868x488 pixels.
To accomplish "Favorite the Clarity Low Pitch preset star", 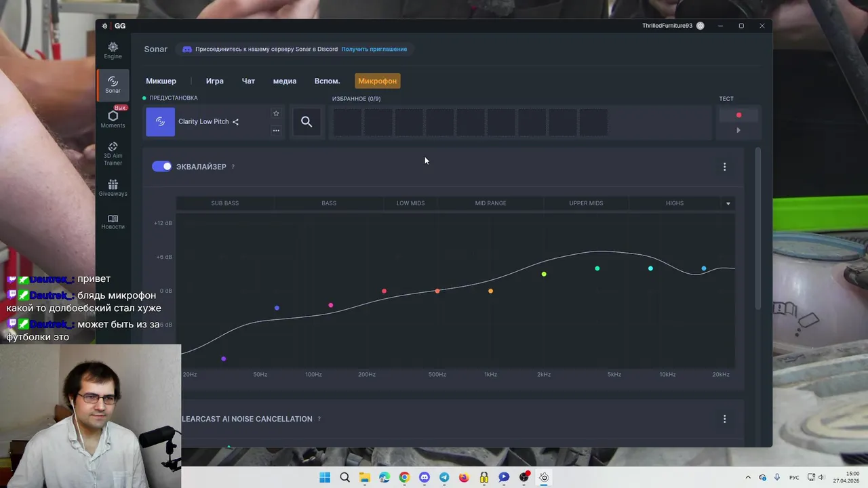I will click(276, 113).
